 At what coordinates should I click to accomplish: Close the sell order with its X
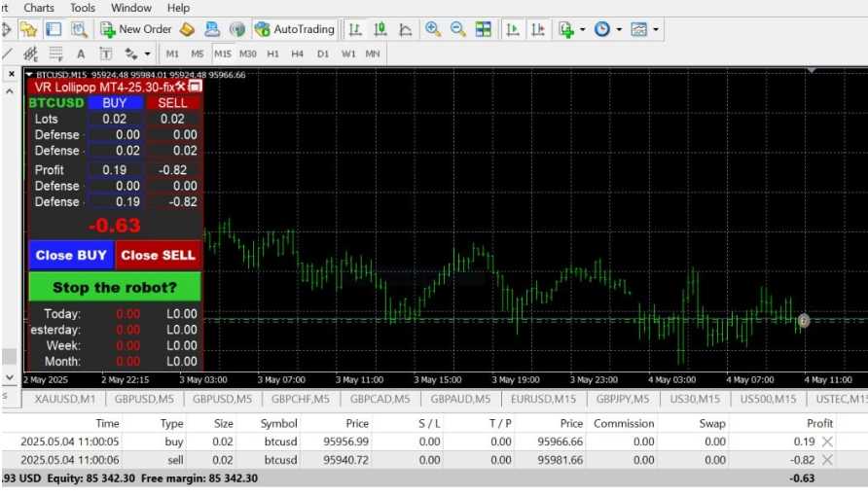coord(827,460)
